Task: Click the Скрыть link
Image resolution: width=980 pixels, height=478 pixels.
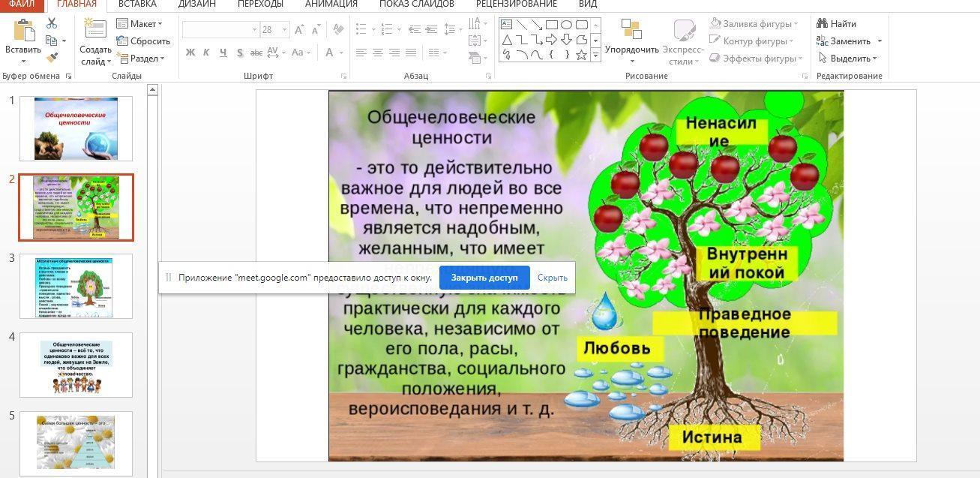Action: pyautogui.click(x=552, y=278)
